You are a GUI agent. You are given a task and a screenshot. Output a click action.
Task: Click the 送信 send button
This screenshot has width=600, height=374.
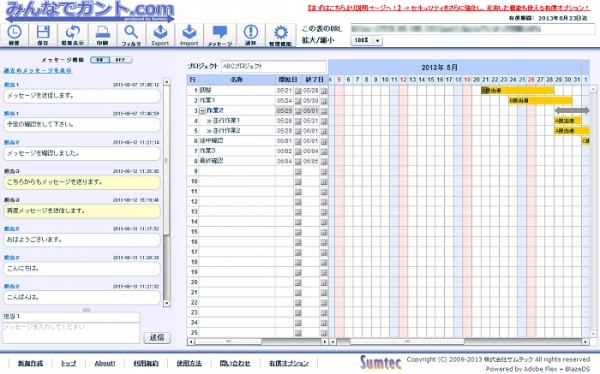(x=157, y=338)
